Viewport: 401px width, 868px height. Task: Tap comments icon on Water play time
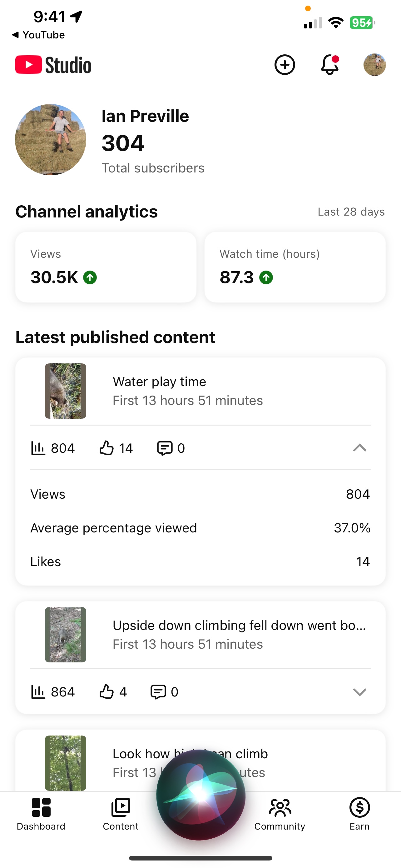(165, 448)
